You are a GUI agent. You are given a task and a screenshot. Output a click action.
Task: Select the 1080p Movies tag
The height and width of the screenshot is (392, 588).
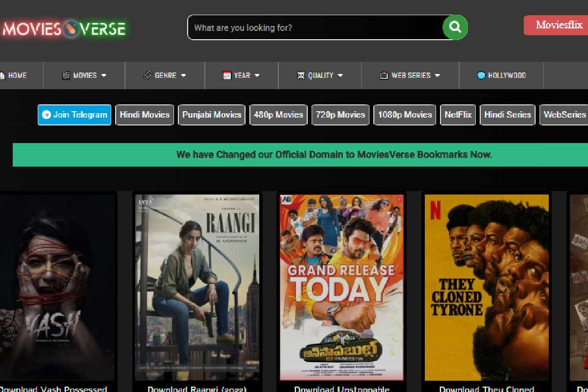click(405, 115)
